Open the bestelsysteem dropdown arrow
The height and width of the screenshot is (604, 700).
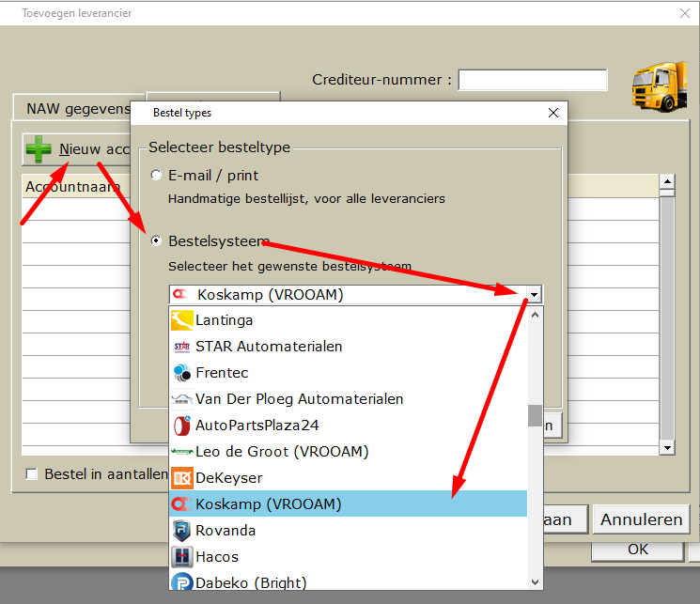tap(534, 295)
